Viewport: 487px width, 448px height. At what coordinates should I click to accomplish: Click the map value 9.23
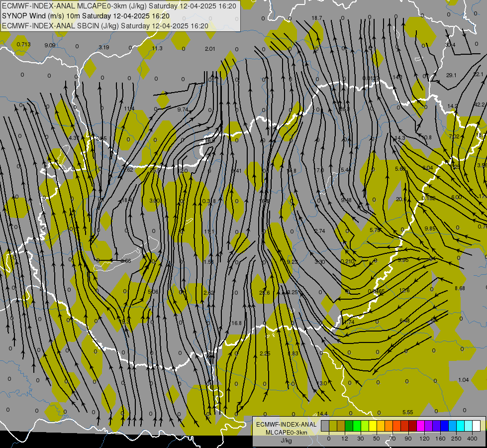(292, 262)
